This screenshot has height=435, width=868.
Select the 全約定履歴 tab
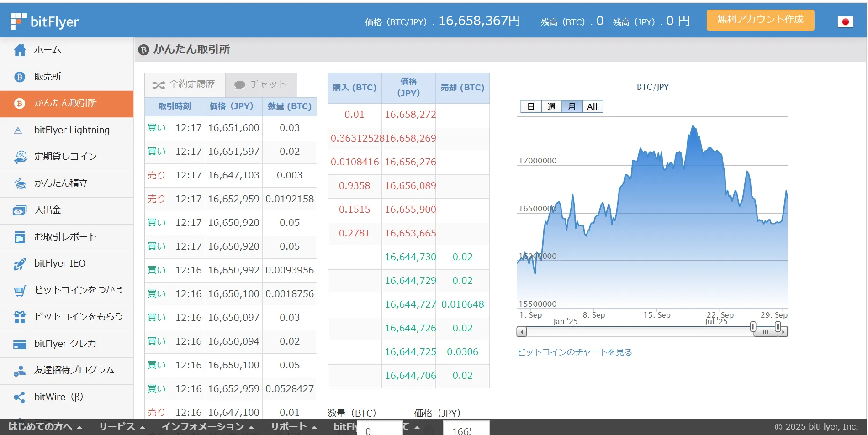coord(185,84)
